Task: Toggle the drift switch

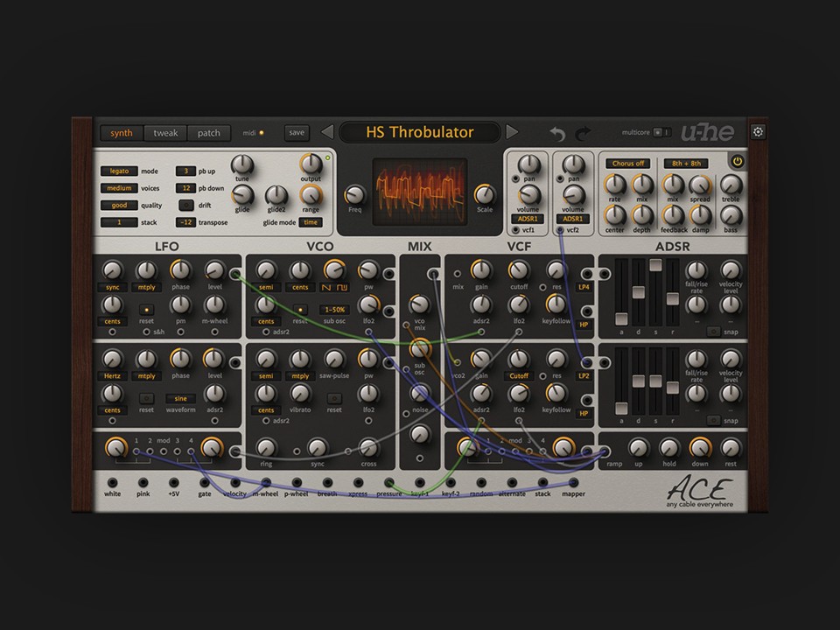Action: pos(185,205)
